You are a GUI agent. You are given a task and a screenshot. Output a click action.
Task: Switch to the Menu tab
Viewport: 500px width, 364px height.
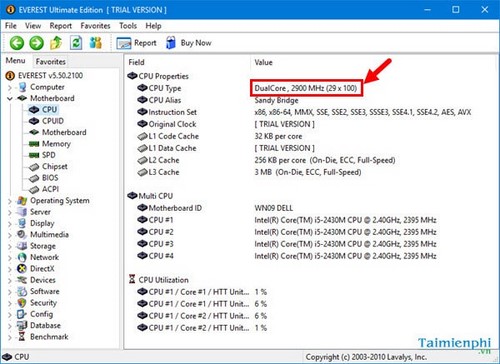tap(15, 61)
